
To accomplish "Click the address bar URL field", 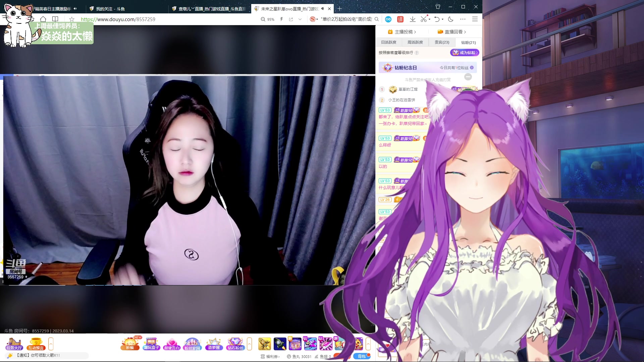I will point(168,19).
